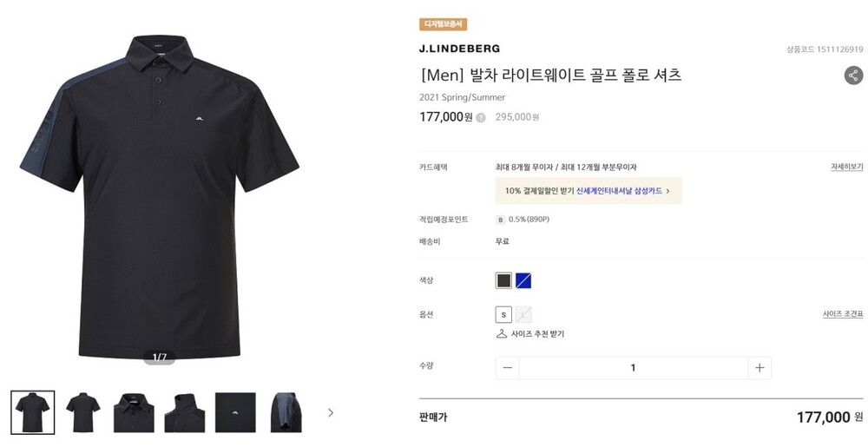
Task: Open 자세히보기 card benefit details
Action: click(846, 167)
